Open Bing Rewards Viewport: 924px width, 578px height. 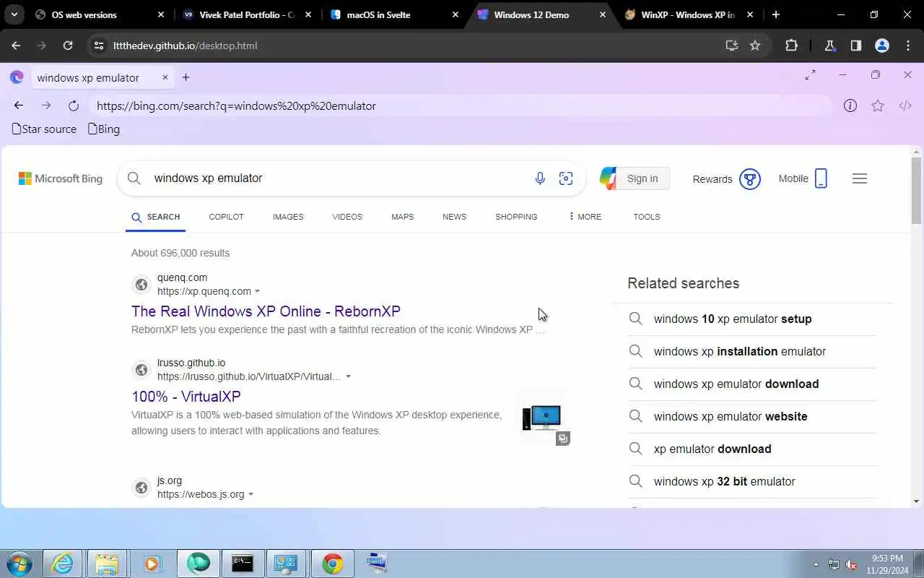[726, 178]
